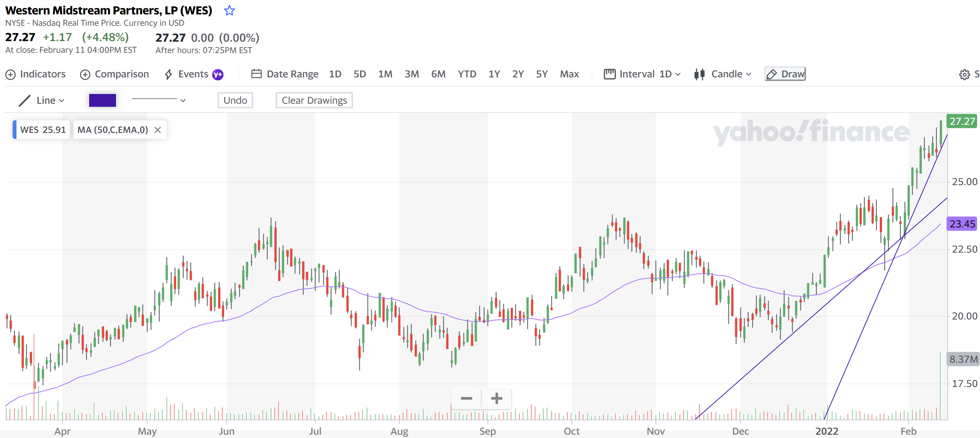
Task: Pick the purple drawing color swatch
Action: tap(102, 100)
